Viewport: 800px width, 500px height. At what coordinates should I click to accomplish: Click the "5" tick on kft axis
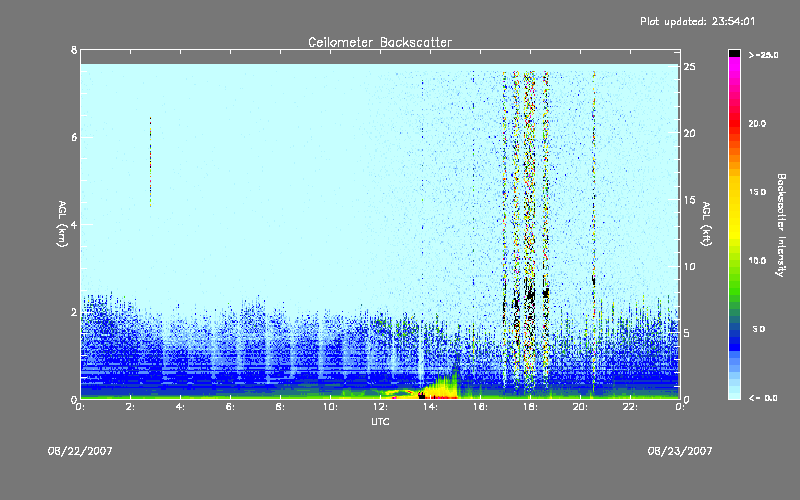pos(687,333)
